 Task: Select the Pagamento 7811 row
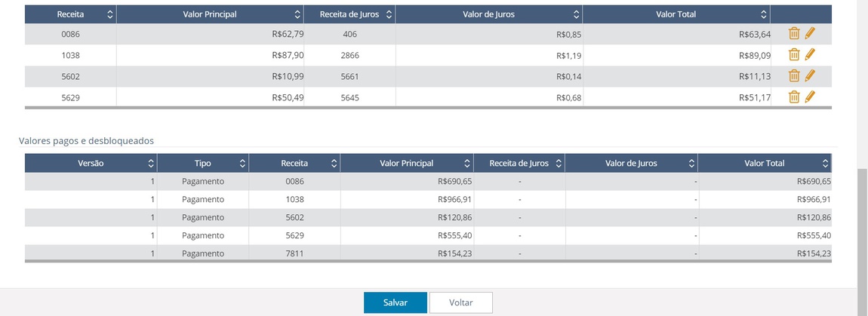[x=428, y=253]
